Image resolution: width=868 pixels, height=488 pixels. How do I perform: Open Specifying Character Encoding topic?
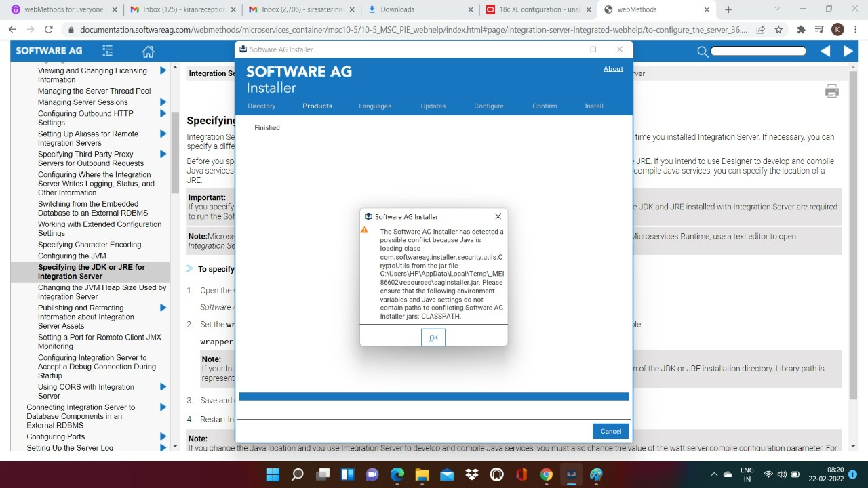click(x=90, y=245)
